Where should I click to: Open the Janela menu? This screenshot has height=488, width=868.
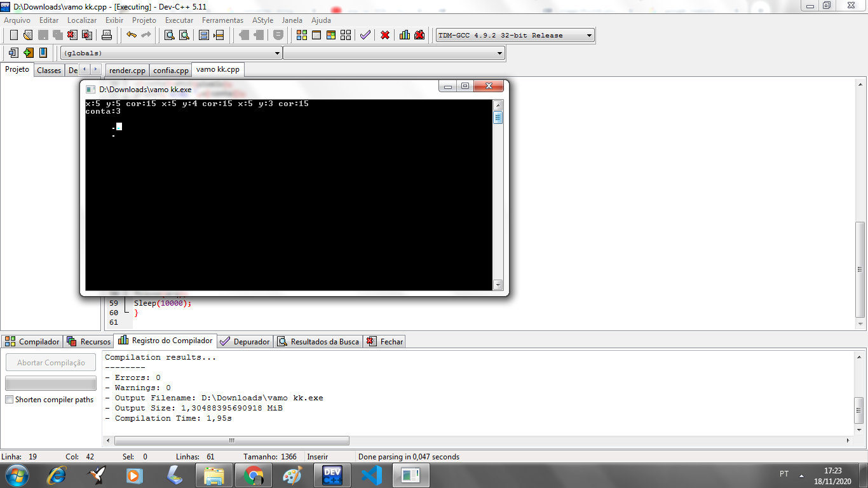click(x=292, y=20)
